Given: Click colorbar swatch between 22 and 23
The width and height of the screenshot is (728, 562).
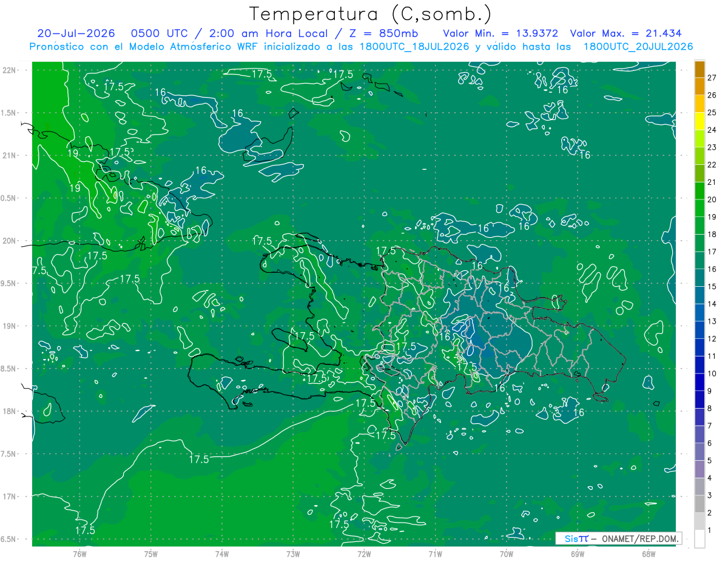Looking at the screenshot, I should pyautogui.click(x=699, y=156).
